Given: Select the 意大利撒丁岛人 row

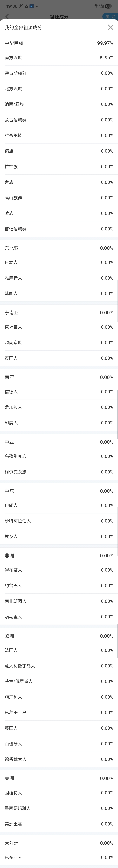Looking at the screenshot, I should [59, 666].
